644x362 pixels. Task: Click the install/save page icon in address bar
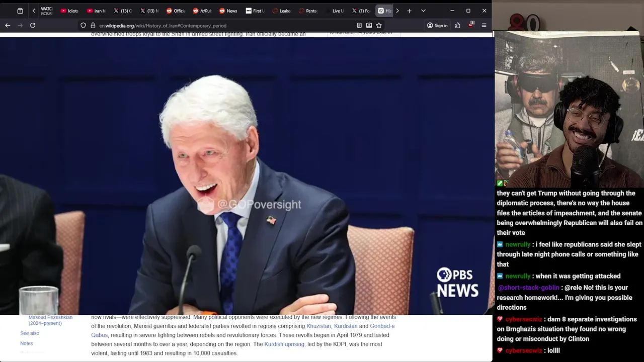[x=369, y=25]
